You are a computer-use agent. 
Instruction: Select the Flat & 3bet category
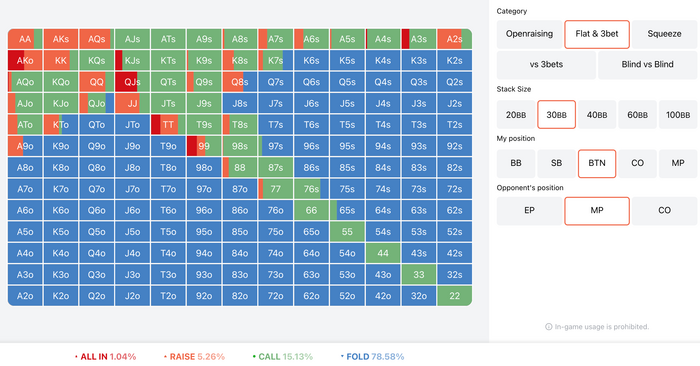[597, 34]
